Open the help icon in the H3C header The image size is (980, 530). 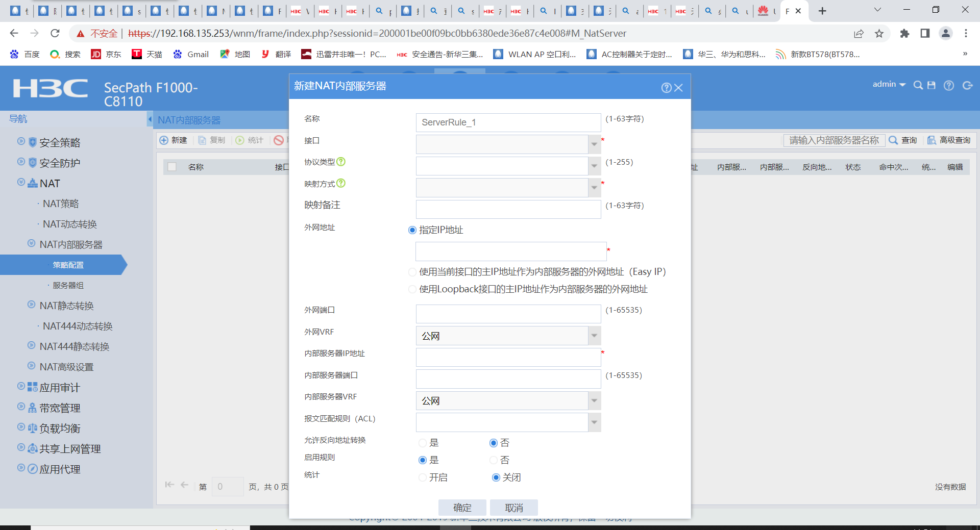pos(949,85)
